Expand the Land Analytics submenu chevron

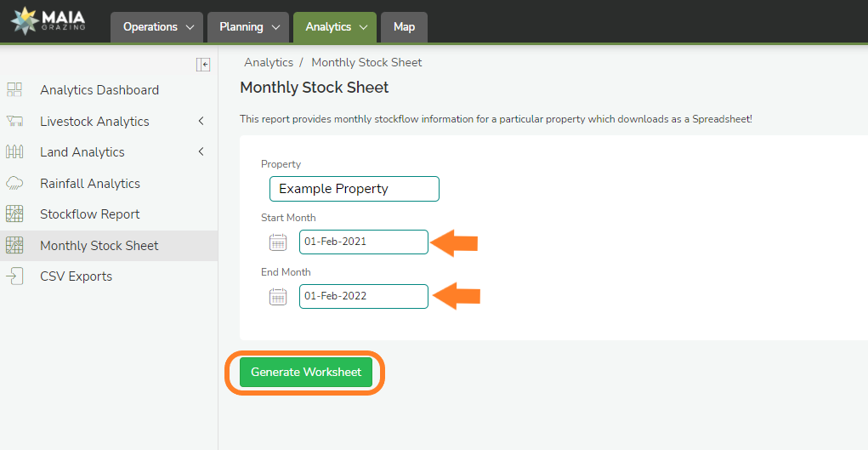201,152
